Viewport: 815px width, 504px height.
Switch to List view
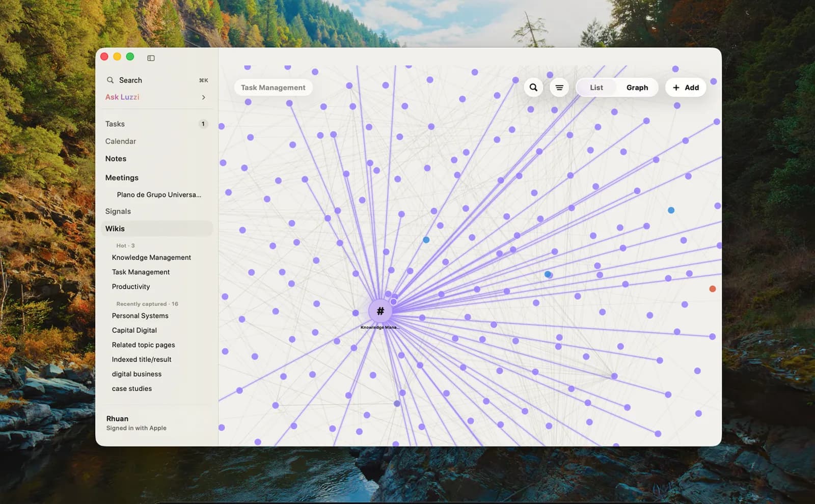[x=596, y=88]
